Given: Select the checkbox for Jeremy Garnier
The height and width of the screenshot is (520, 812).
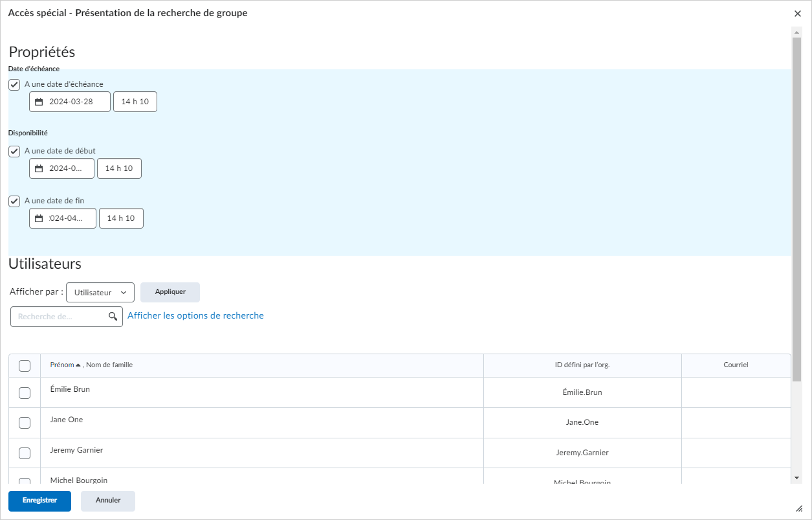Looking at the screenshot, I should [25, 453].
